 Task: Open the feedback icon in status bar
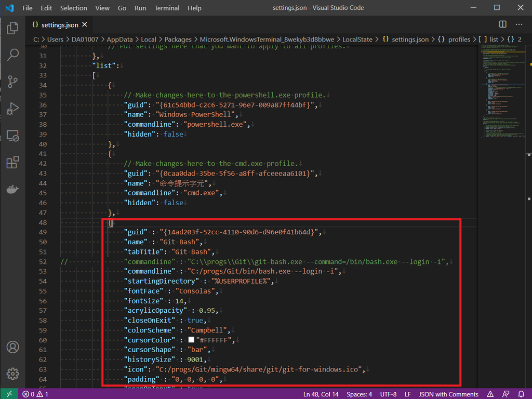pyautogui.click(x=506, y=394)
